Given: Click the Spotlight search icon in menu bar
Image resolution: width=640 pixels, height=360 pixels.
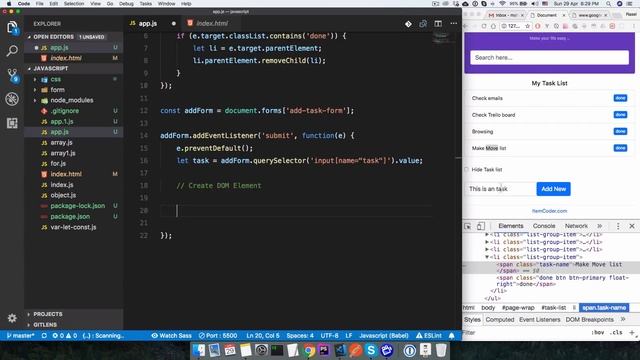Looking at the screenshot, I should pos(608,4).
